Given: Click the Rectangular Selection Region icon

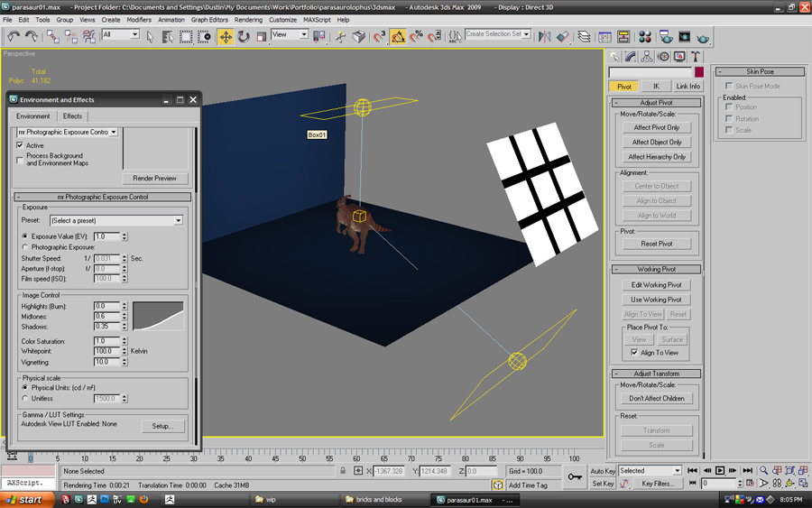Looking at the screenshot, I should click(x=185, y=36).
